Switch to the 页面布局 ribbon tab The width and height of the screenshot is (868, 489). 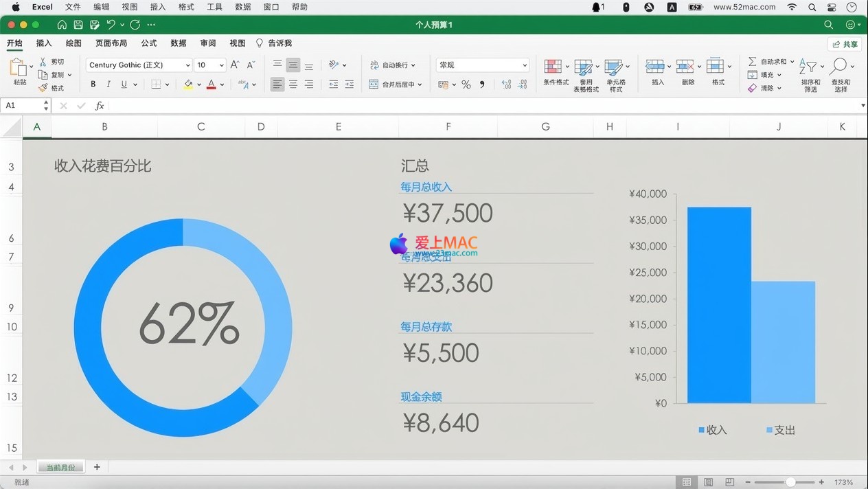pos(111,43)
